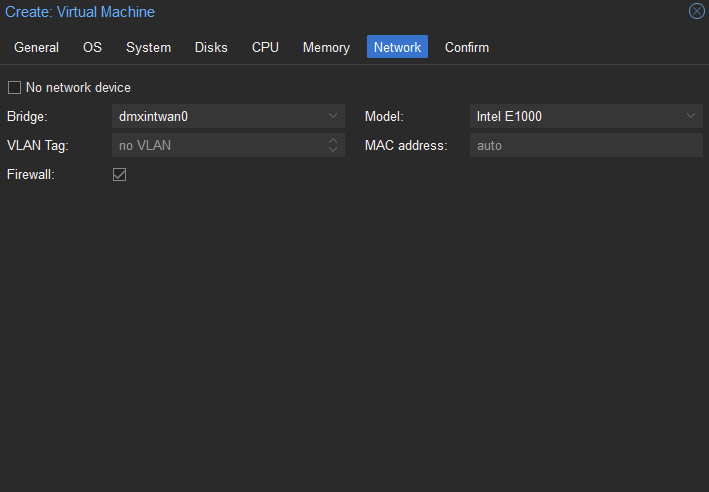
Task: Click into the MAC address field
Action: 586,145
